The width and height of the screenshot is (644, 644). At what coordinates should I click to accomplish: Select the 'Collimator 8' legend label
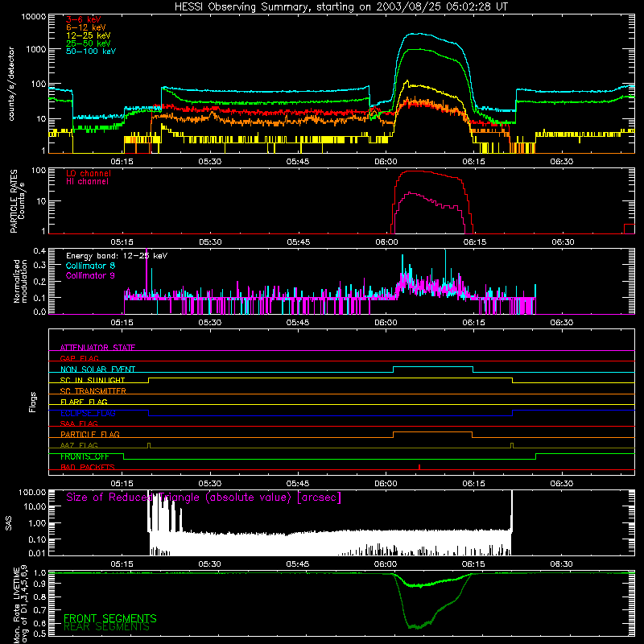click(x=90, y=266)
